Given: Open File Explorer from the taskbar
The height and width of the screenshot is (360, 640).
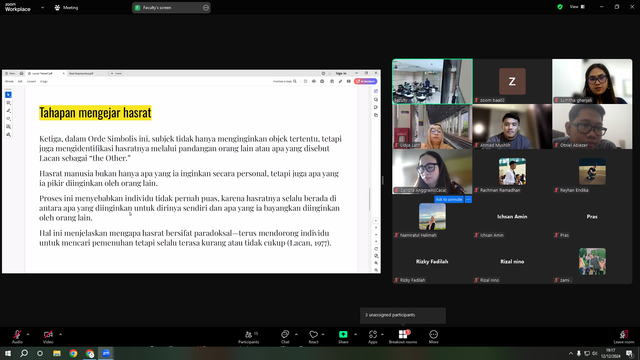Looking at the screenshot, I should (57, 353).
